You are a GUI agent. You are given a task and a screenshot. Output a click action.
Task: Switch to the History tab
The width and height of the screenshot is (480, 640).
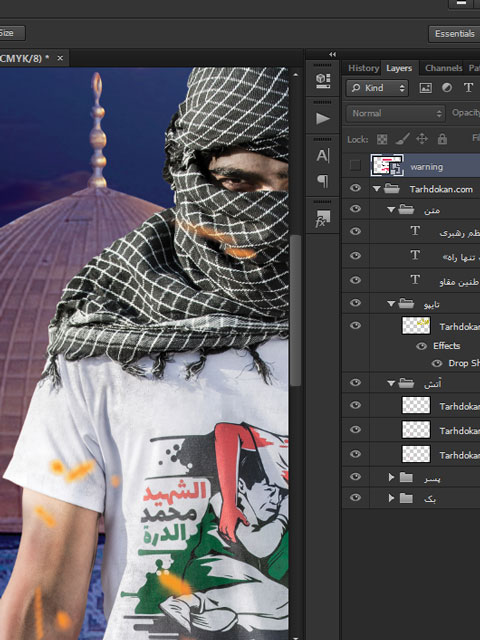click(x=363, y=68)
